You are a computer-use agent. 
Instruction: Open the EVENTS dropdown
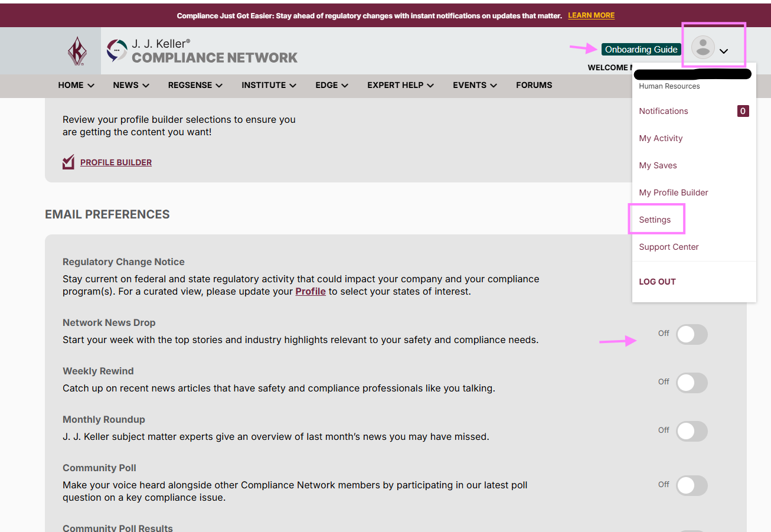tap(475, 85)
